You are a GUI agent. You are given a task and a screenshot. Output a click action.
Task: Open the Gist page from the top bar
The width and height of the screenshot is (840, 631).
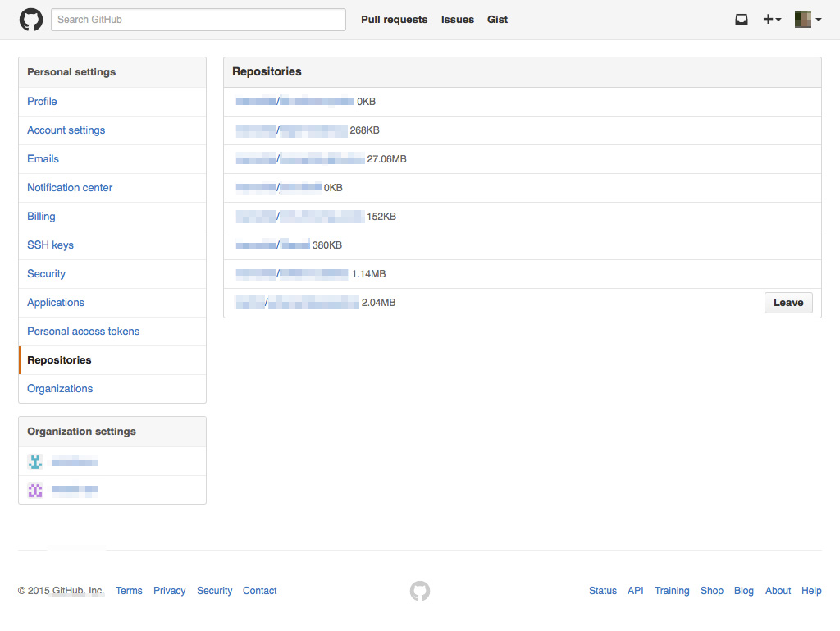tap(497, 19)
